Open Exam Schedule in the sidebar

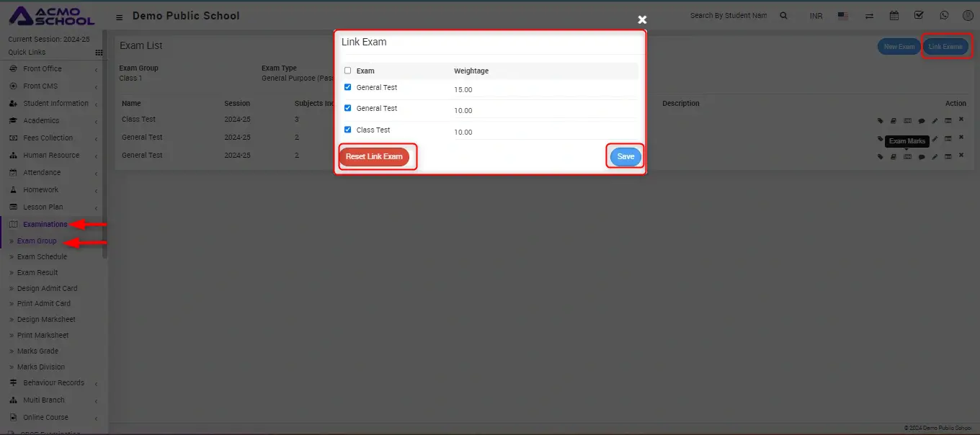[x=42, y=257]
